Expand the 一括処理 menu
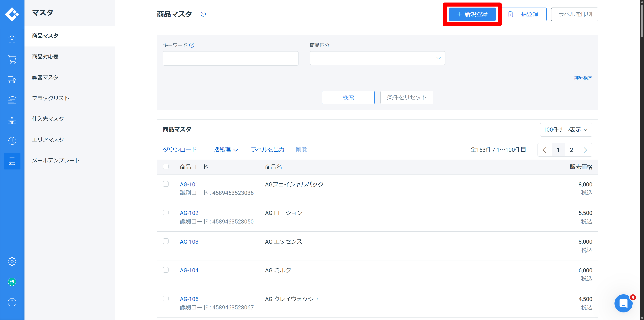The height and width of the screenshot is (320, 644). pyautogui.click(x=223, y=150)
